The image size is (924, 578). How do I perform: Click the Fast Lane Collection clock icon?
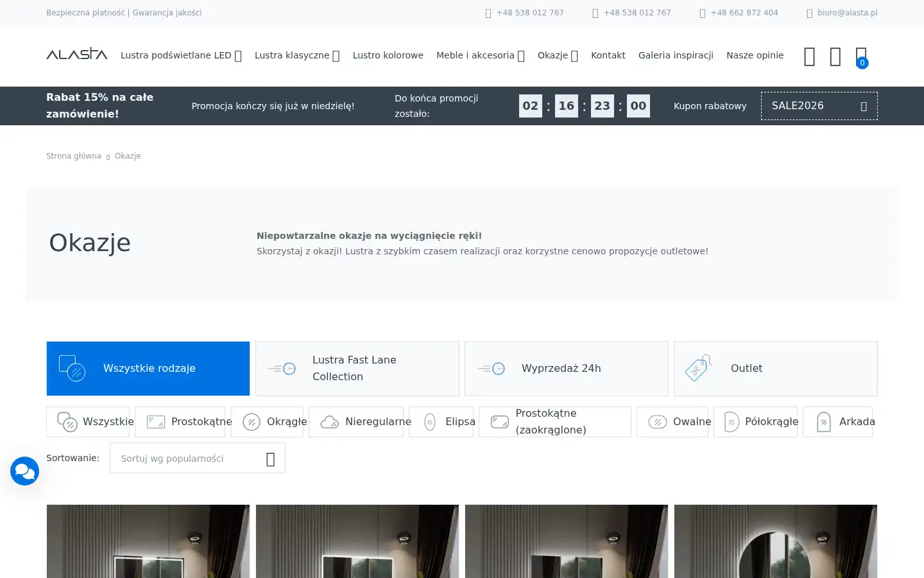[x=282, y=369]
